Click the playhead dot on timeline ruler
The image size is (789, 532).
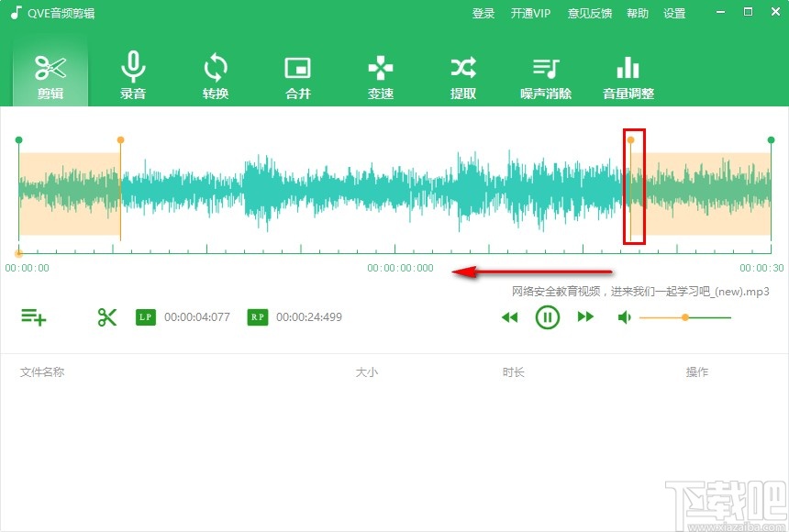[x=18, y=253]
